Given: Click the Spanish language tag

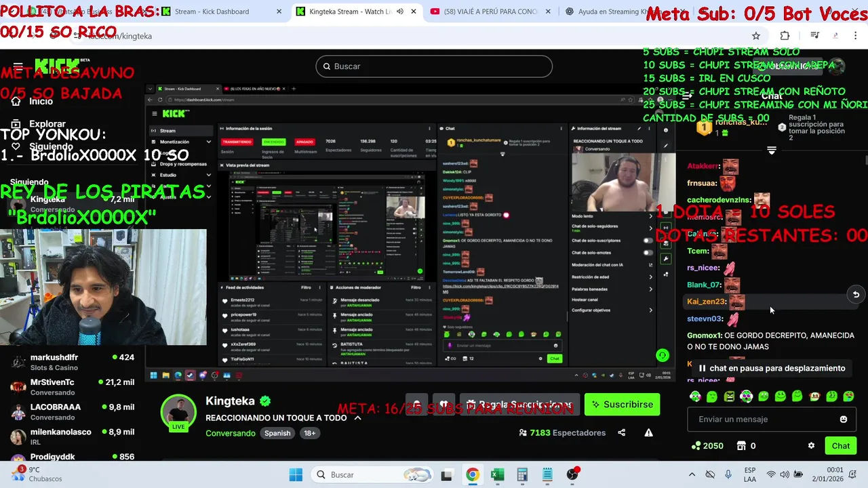Looking at the screenshot, I should [277, 433].
